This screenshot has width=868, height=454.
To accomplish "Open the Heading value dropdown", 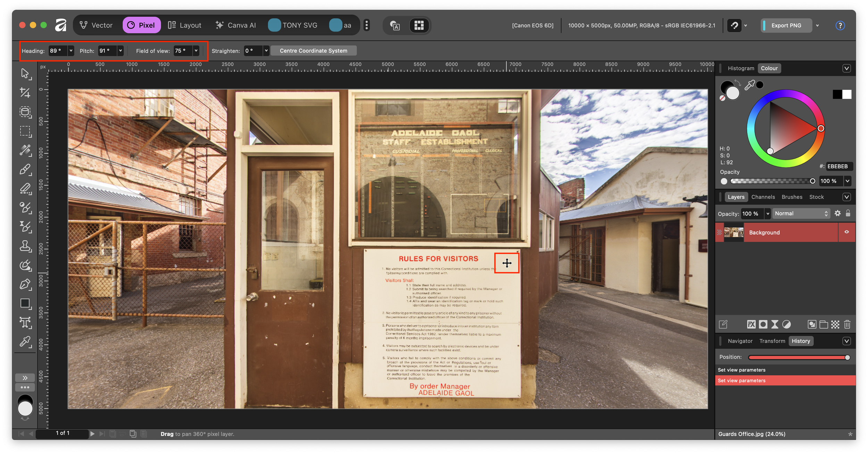I will tap(71, 51).
